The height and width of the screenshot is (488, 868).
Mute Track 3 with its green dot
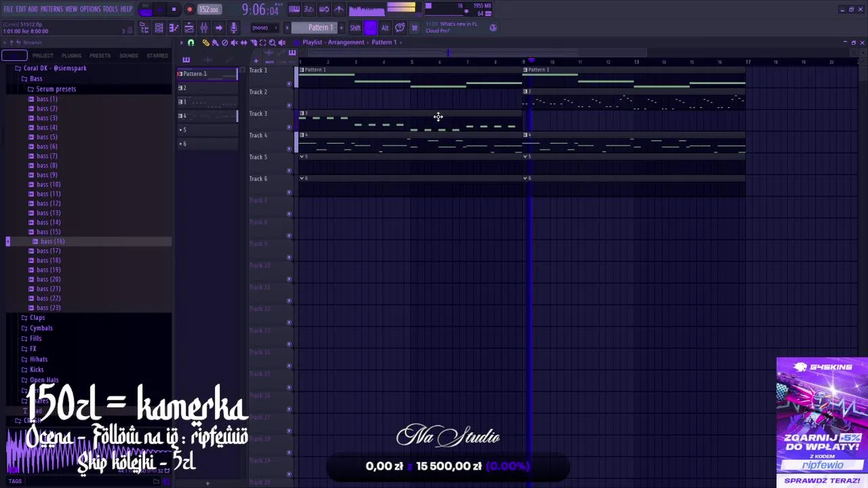(x=290, y=127)
